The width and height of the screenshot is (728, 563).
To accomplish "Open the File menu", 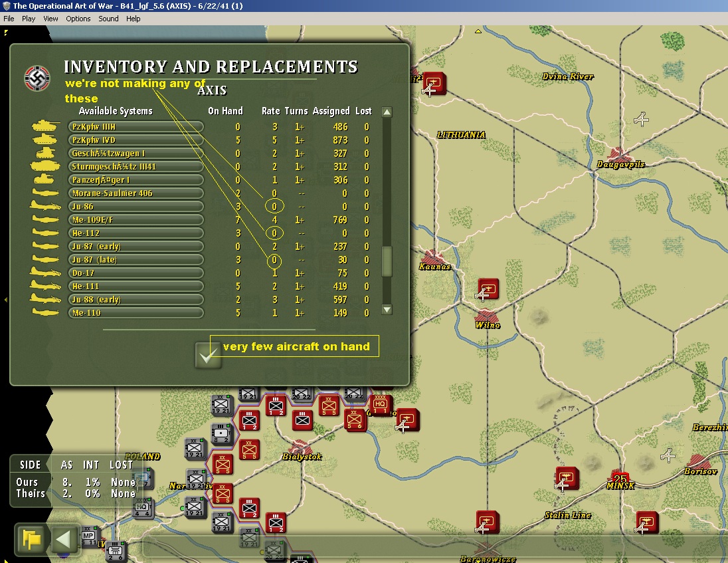I will tap(9, 19).
